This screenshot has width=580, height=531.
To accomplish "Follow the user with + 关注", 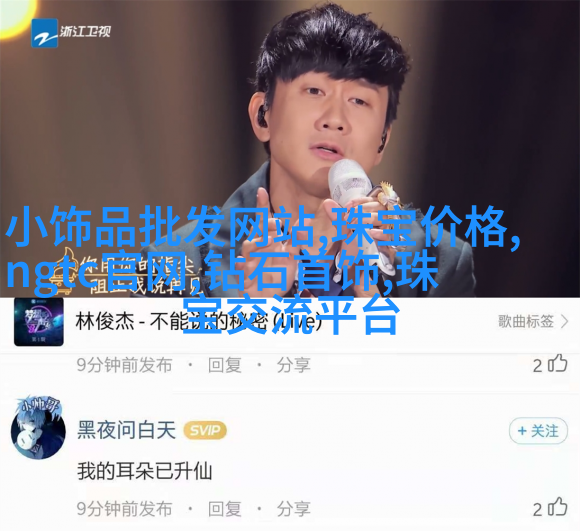I will [x=538, y=431].
